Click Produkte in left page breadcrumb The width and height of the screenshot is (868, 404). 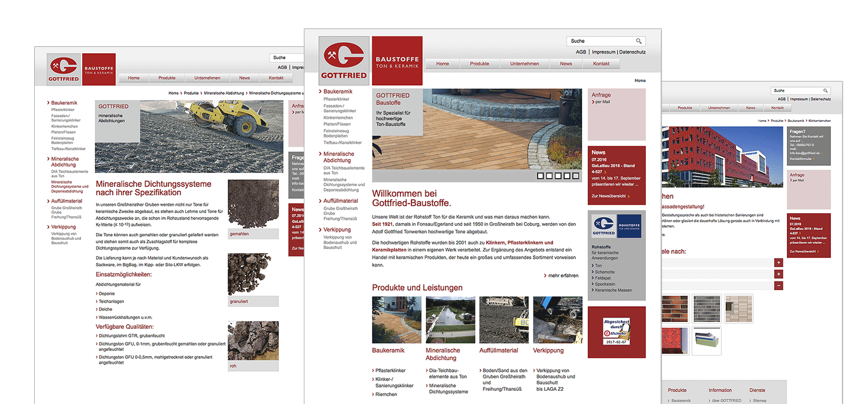click(191, 93)
